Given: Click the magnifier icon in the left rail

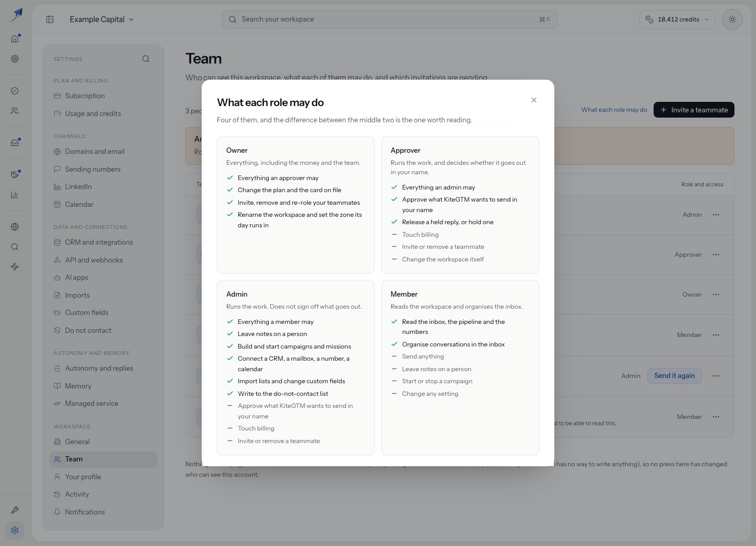Looking at the screenshot, I should click(15, 247).
